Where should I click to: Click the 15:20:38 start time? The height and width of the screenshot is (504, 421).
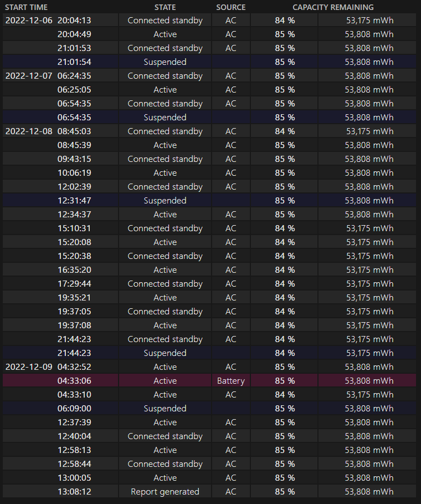pyautogui.click(x=74, y=256)
